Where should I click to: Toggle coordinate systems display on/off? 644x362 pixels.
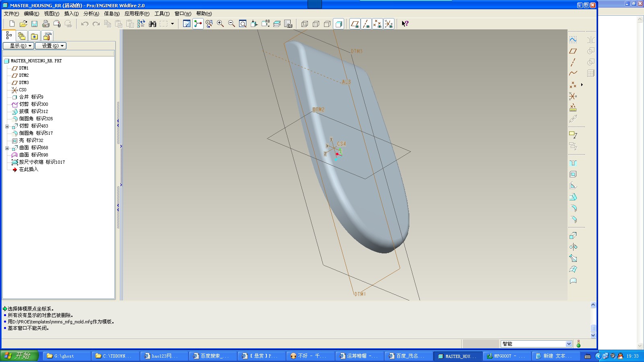388,24
